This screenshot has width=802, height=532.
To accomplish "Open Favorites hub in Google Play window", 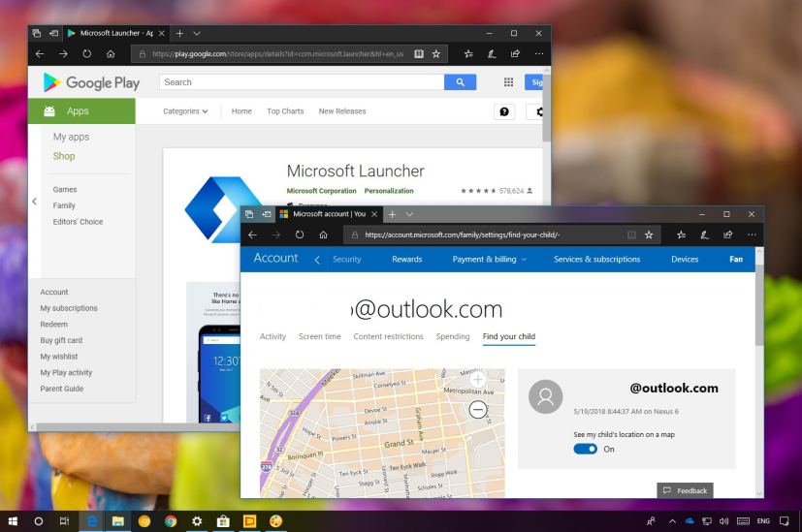I will pyautogui.click(x=468, y=53).
